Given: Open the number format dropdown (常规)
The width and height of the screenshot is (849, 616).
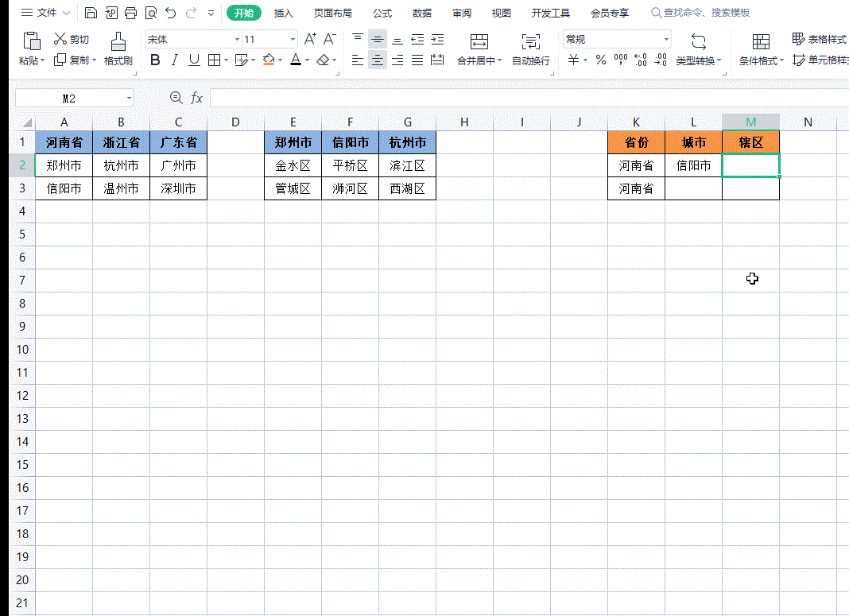Looking at the screenshot, I should [x=666, y=40].
